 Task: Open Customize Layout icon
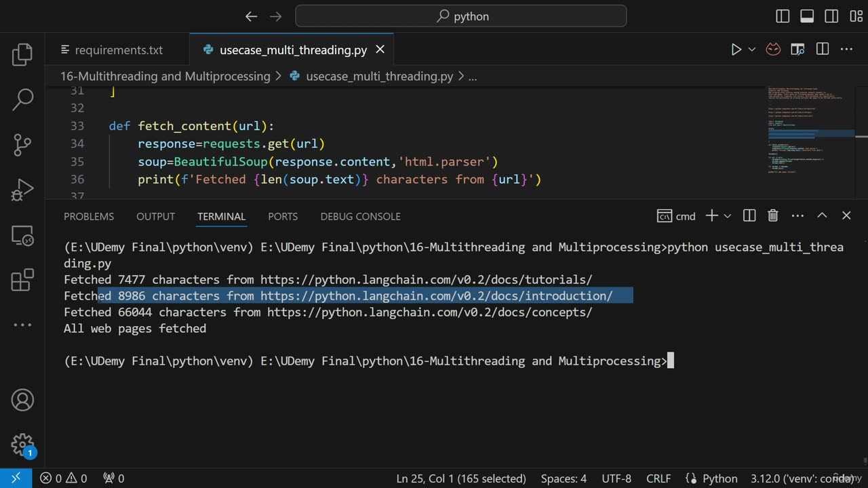[855, 16]
